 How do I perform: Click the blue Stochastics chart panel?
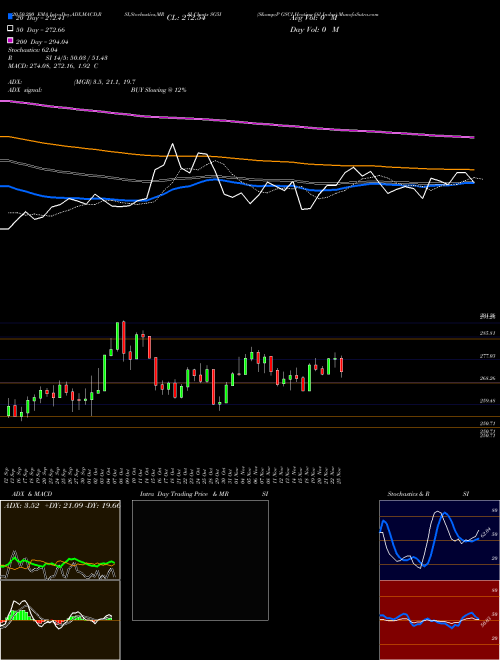tap(439, 540)
